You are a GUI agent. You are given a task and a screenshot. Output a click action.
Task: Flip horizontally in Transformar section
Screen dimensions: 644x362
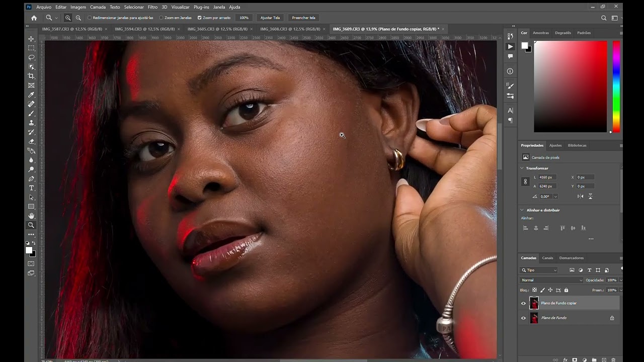click(581, 196)
